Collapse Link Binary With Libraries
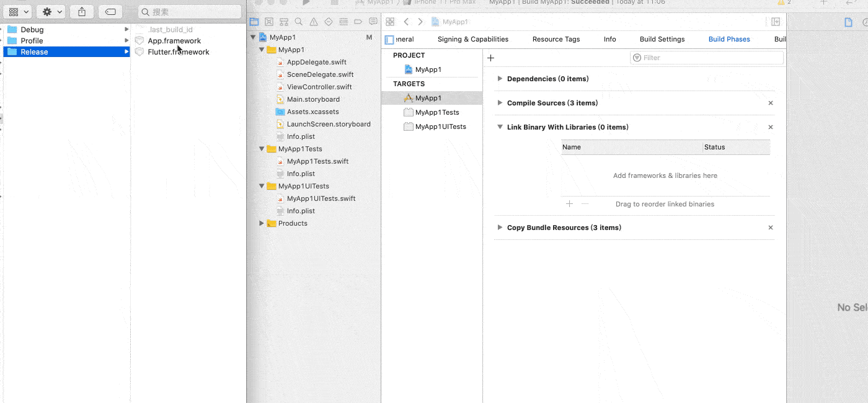 (500, 127)
